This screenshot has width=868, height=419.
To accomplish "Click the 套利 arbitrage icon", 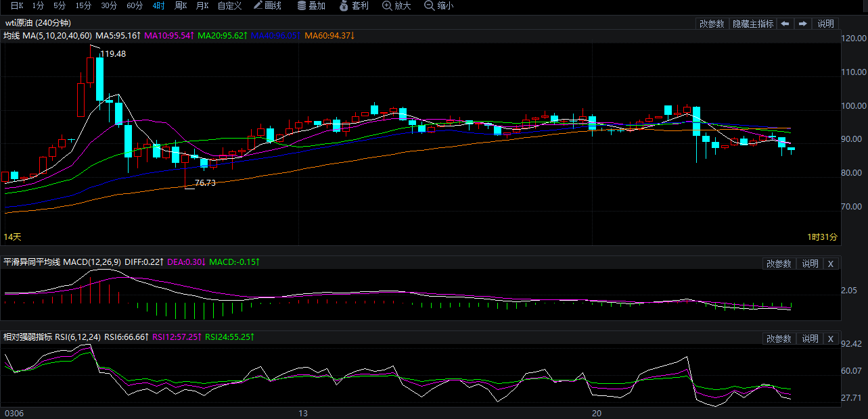I will point(354,6).
